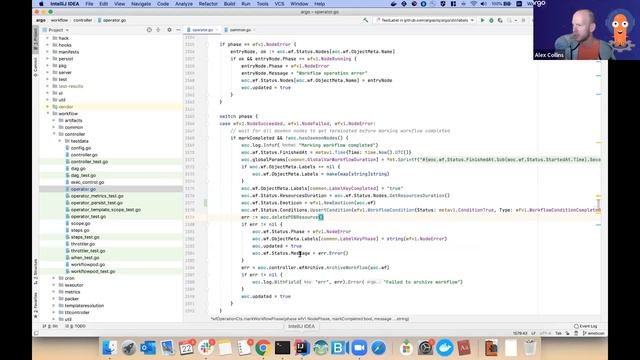640x360 pixels.
Task: Start debugging with the green bug icon
Action: click(x=491, y=20)
